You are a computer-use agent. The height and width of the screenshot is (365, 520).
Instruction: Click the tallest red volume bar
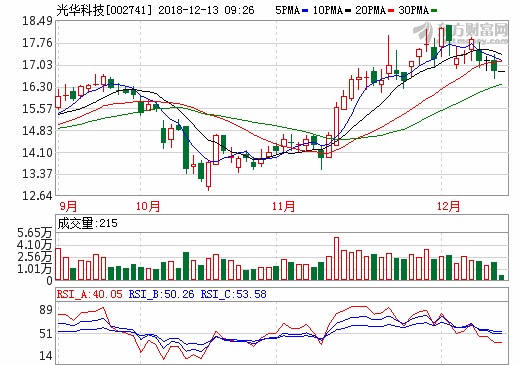tap(336, 259)
